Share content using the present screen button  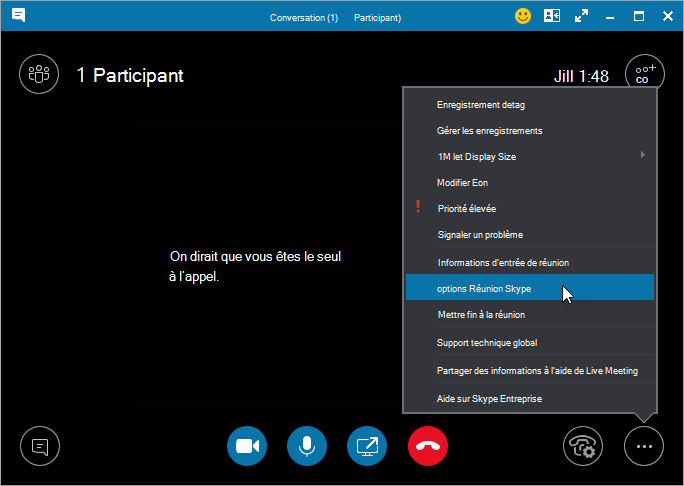(x=367, y=446)
